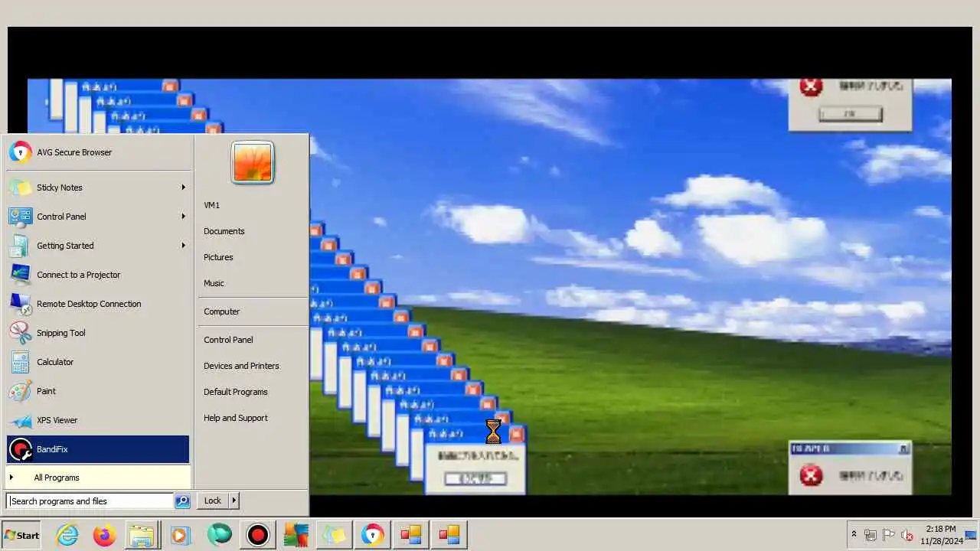Start Paint from the Start menu
Viewport: 980px width, 551px height.
pyautogui.click(x=98, y=391)
